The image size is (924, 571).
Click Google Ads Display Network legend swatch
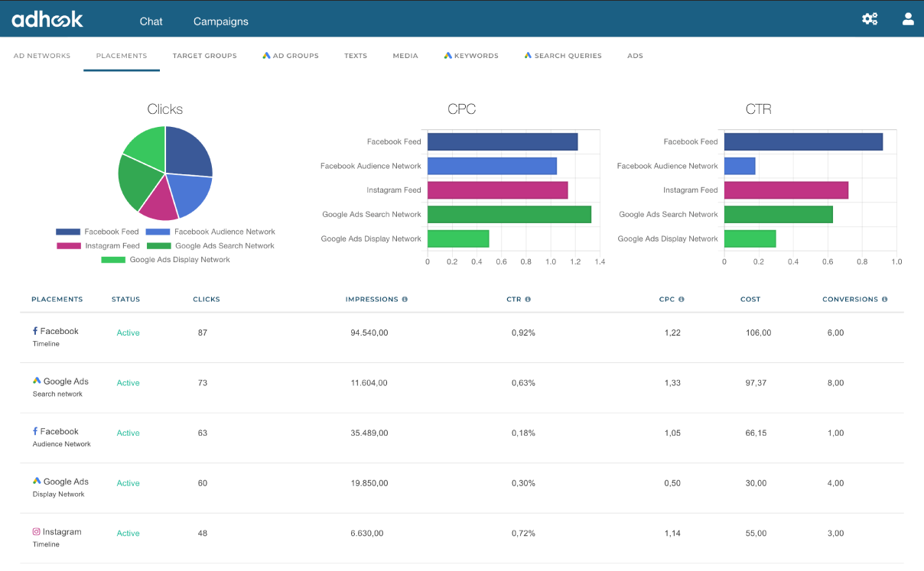click(113, 260)
